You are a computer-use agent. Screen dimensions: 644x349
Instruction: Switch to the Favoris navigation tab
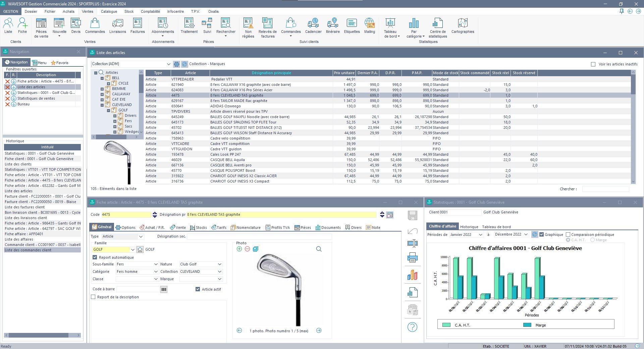(x=59, y=63)
